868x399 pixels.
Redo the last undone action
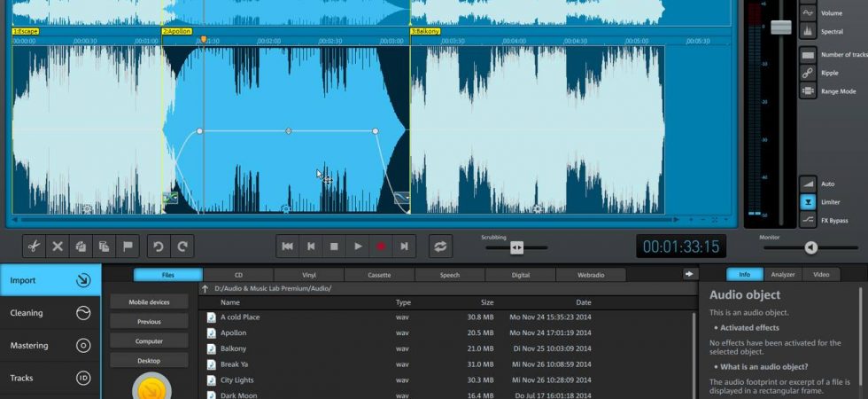tap(182, 246)
